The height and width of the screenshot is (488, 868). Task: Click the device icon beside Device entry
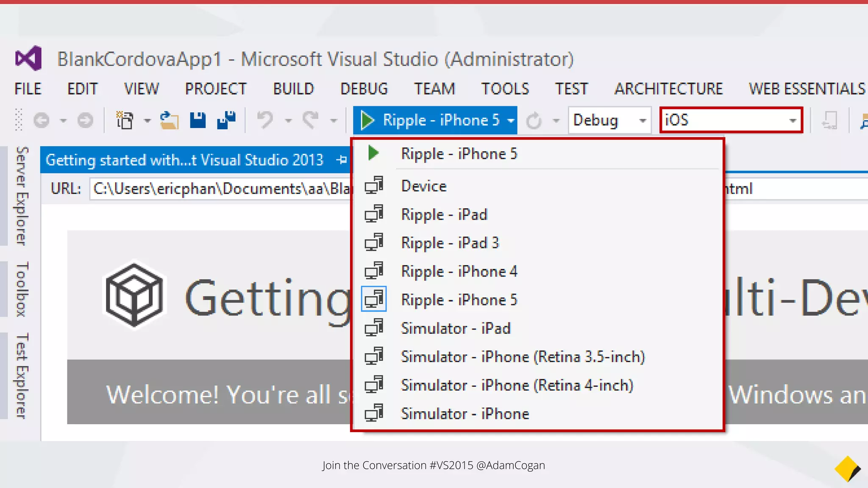374,186
